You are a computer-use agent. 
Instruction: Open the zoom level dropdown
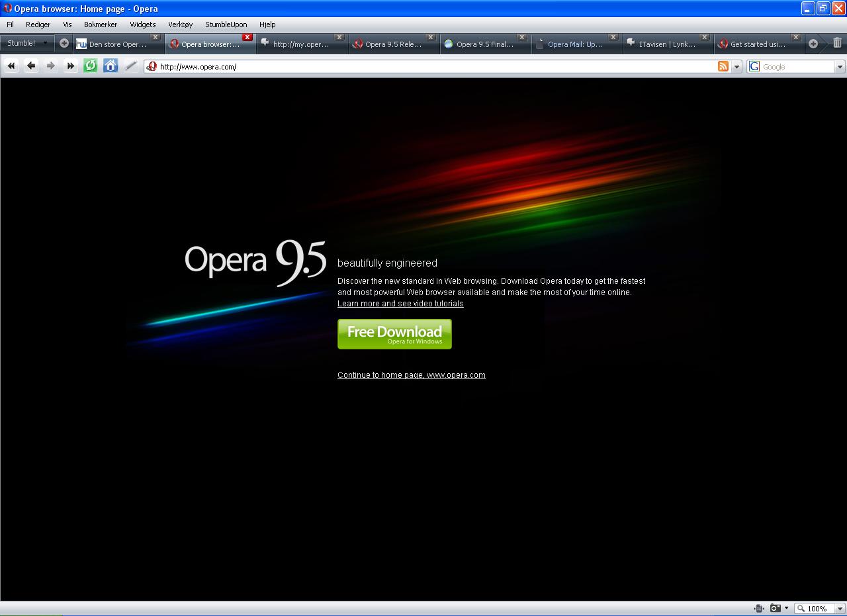tap(840, 609)
